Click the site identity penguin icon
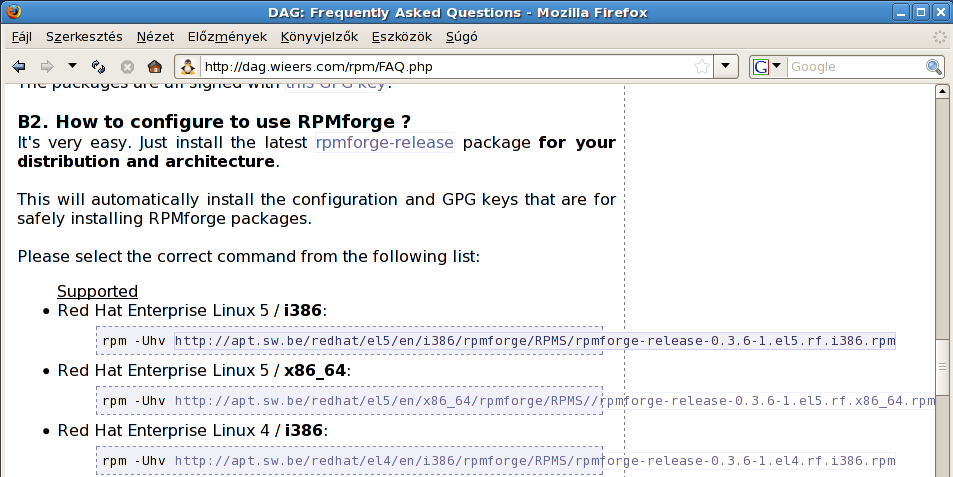This screenshot has width=953, height=477. [186, 67]
